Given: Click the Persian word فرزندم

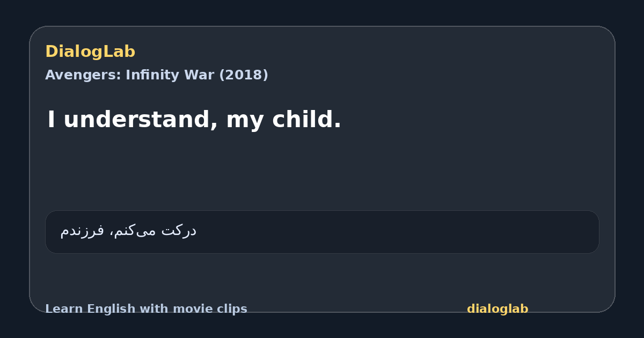Looking at the screenshot, I should (x=82, y=231).
